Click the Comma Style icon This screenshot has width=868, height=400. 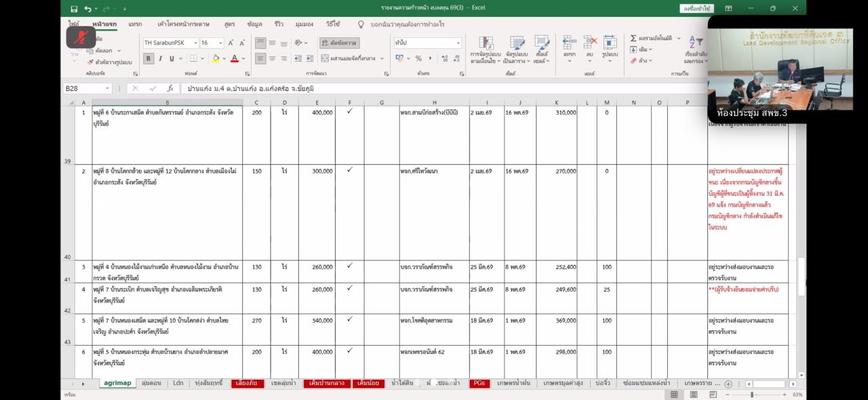pyautogui.click(x=429, y=58)
